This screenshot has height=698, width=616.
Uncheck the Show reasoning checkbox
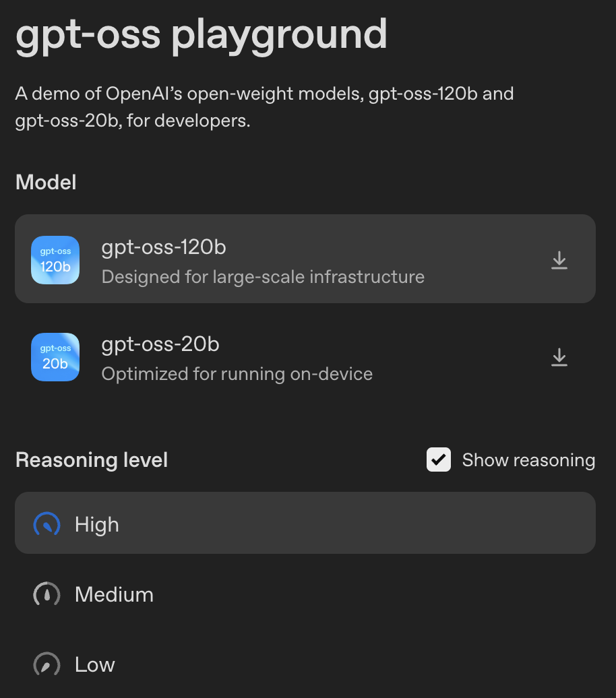click(x=438, y=459)
